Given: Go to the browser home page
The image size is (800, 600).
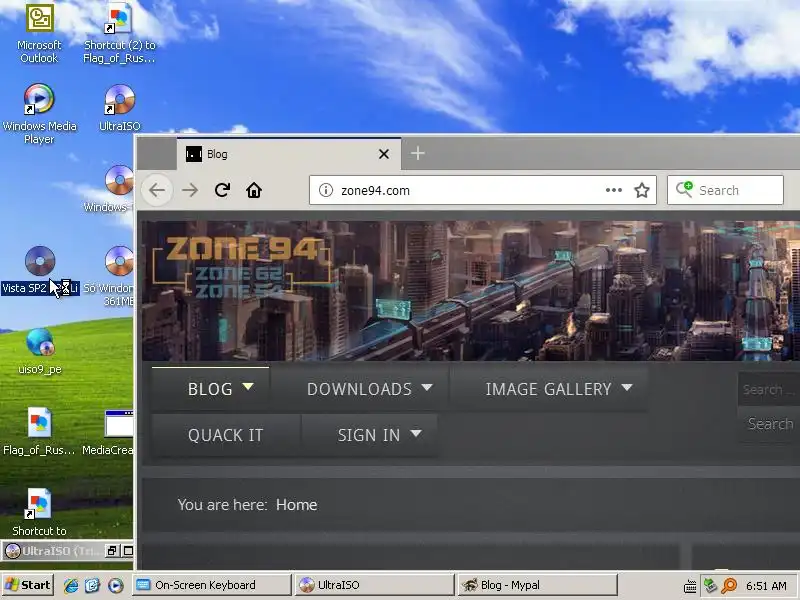Looking at the screenshot, I should point(254,190).
